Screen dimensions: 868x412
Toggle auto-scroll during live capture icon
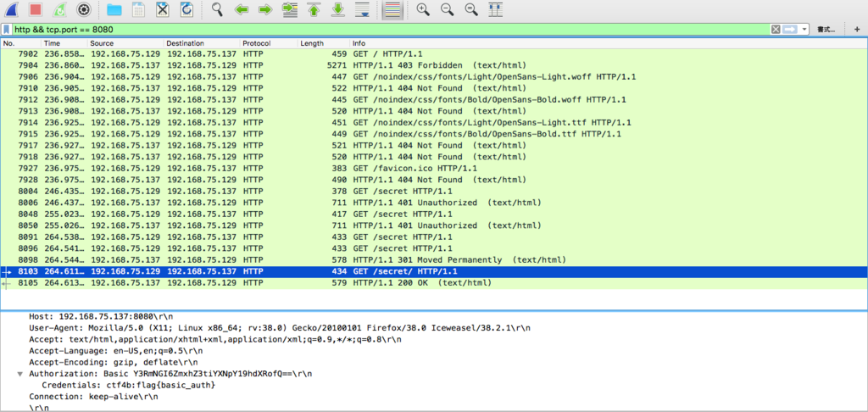pos(362,9)
